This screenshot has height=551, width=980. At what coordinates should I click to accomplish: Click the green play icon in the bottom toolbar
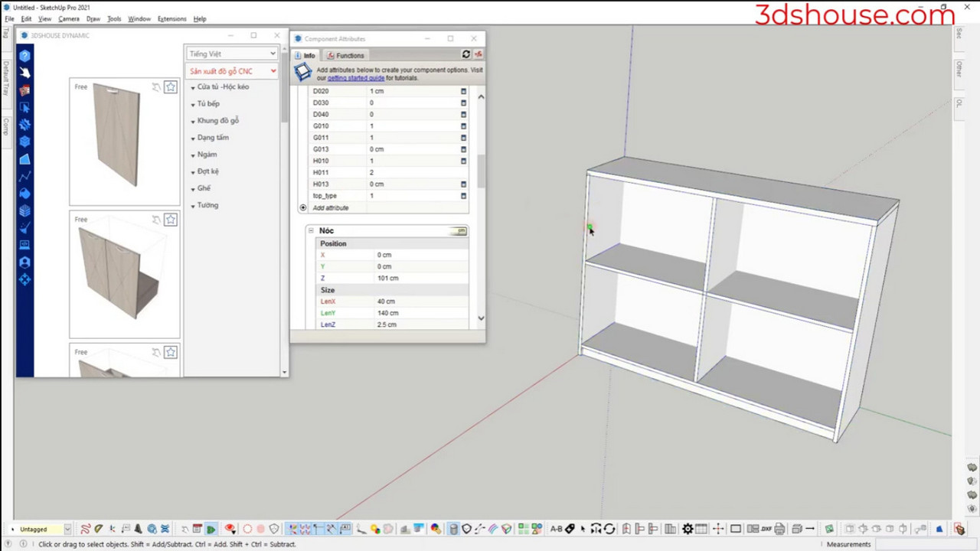click(x=211, y=529)
